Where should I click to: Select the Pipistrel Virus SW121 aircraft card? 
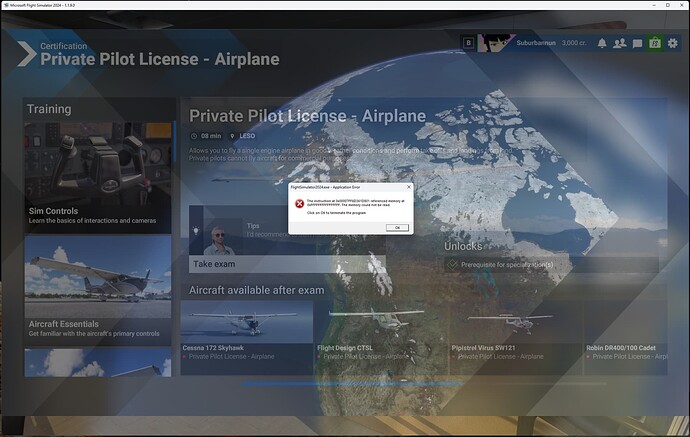tap(515, 338)
